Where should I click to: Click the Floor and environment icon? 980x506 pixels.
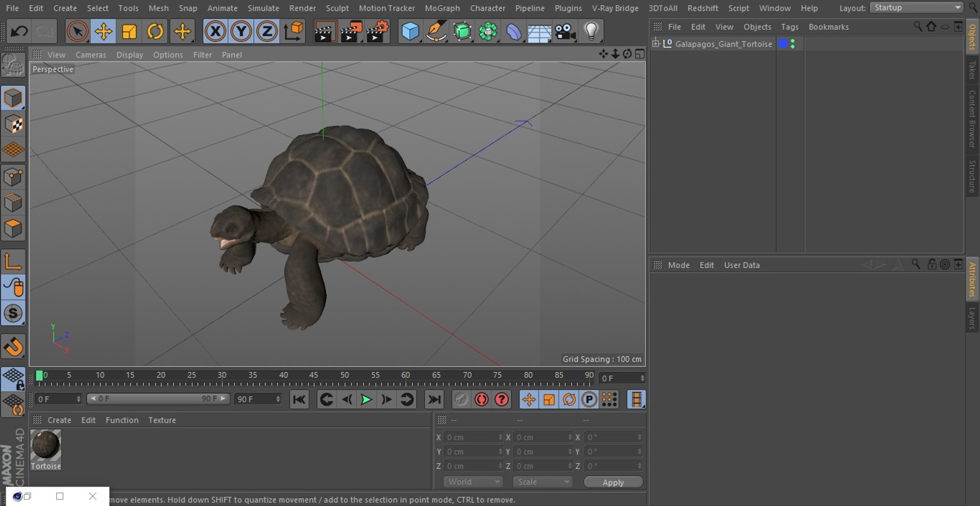540,32
